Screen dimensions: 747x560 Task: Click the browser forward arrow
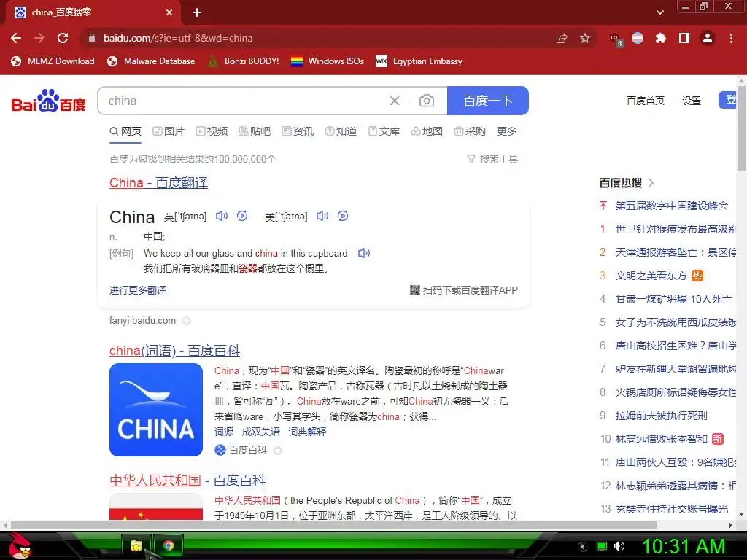tap(39, 38)
